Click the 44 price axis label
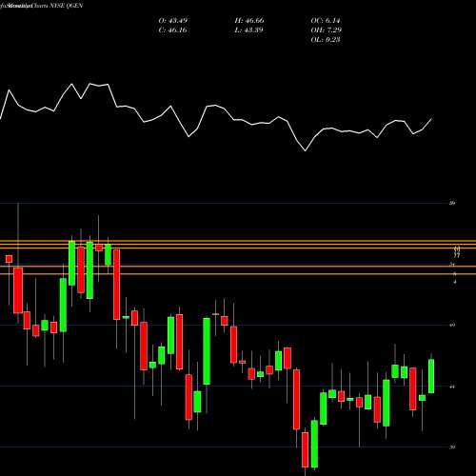 [x=452, y=387]
